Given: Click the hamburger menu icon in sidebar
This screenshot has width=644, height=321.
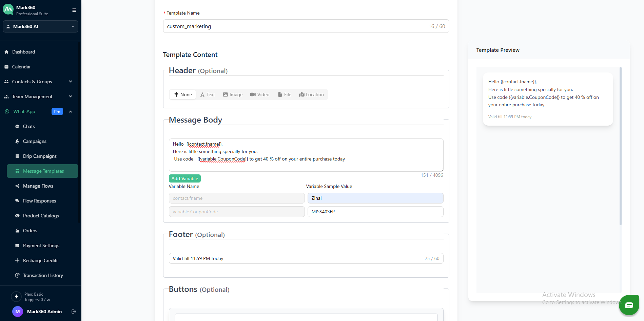Looking at the screenshot, I should coord(74,10).
